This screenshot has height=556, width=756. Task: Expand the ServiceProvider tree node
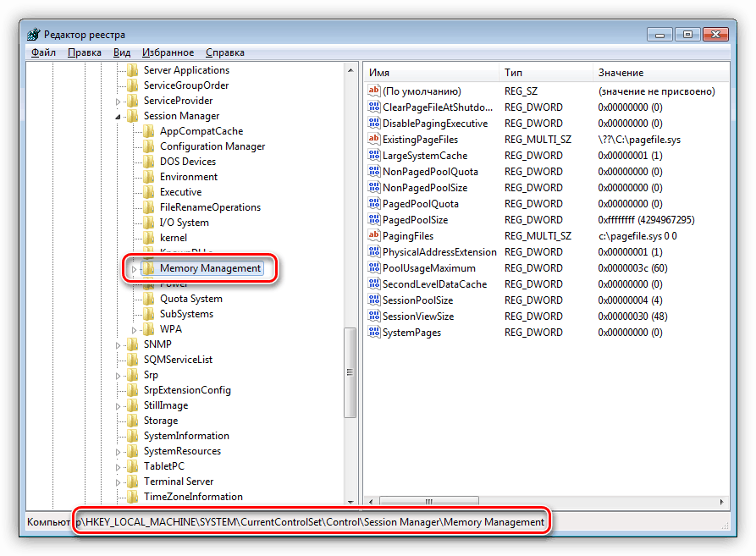(x=119, y=102)
